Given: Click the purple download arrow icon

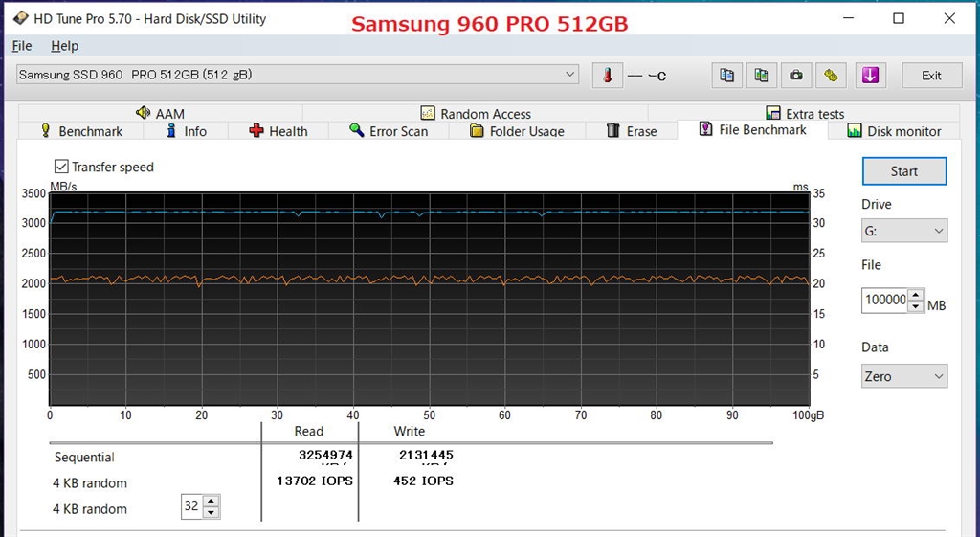Looking at the screenshot, I should pos(870,76).
